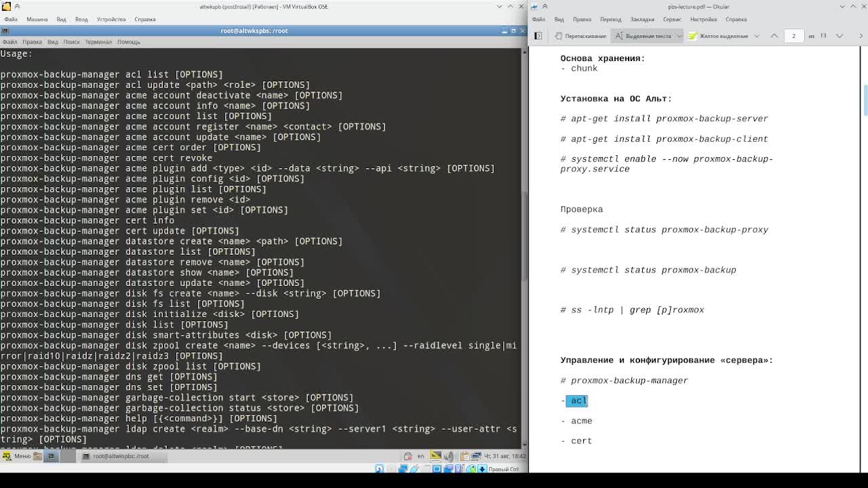This screenshot has width=868, height=488.
Task: Click '- acme' line in PDF
Action: click(576, 421)
